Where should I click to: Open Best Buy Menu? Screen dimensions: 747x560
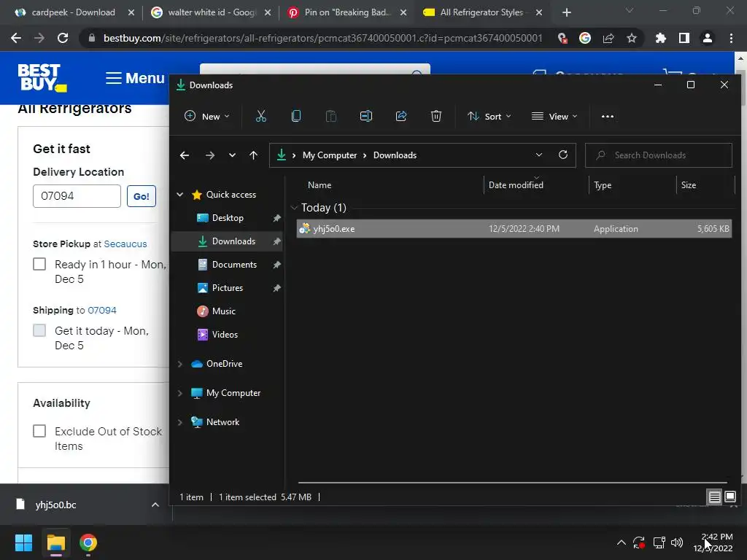(135, 77)
